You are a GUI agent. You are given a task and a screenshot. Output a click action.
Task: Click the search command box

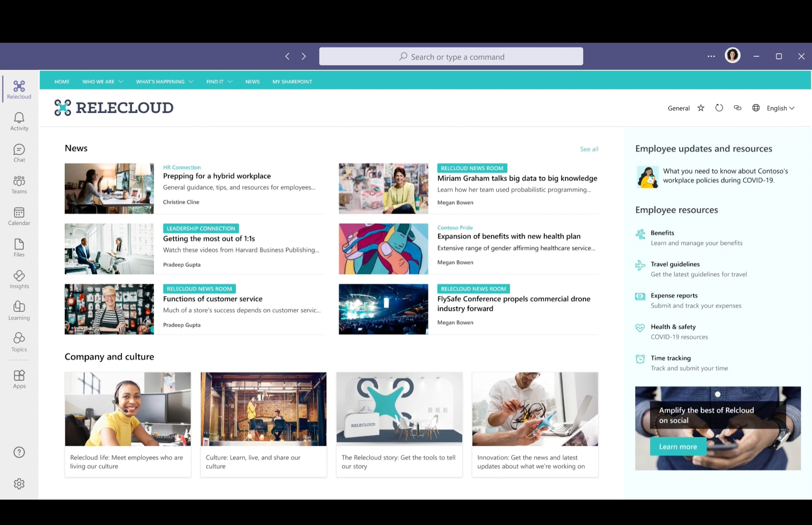451,57
